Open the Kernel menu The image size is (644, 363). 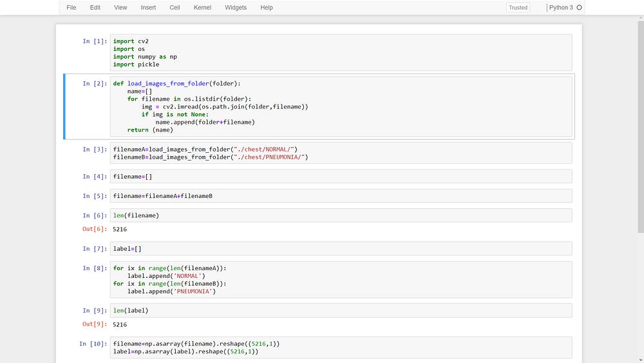point(202,8)
